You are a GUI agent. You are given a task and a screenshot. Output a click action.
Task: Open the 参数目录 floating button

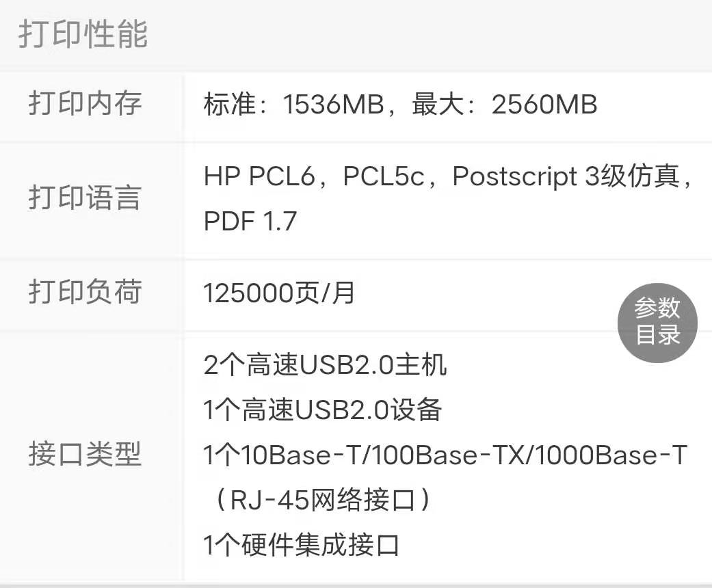click(657, 321)
